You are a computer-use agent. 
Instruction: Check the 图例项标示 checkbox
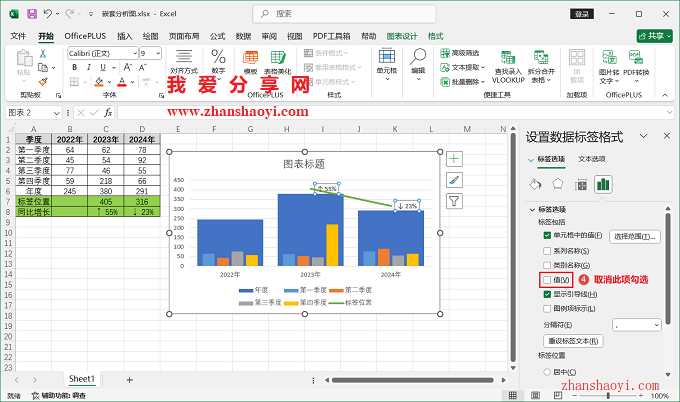coord(547,309)
